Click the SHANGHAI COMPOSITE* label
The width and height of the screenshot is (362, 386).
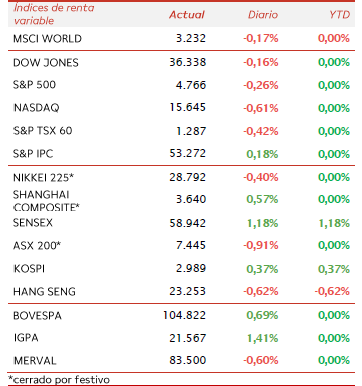[x=46, y=201]
